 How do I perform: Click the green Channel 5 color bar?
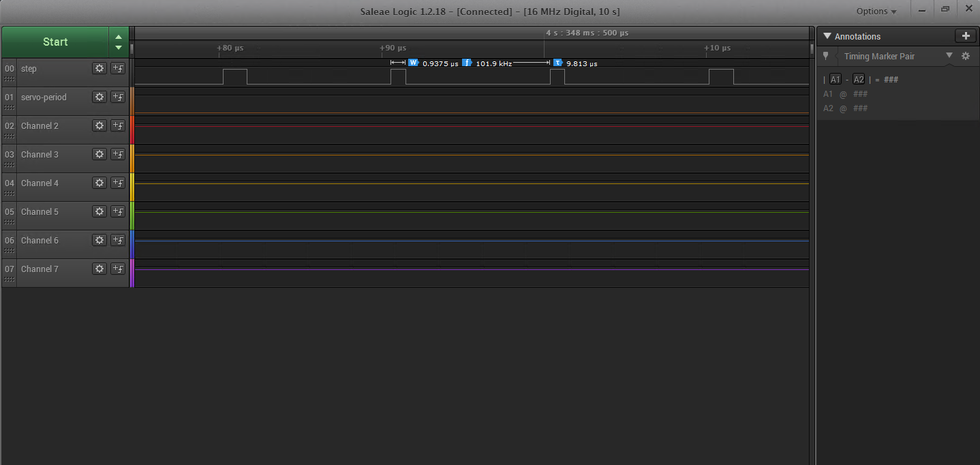tap(132, 215)
